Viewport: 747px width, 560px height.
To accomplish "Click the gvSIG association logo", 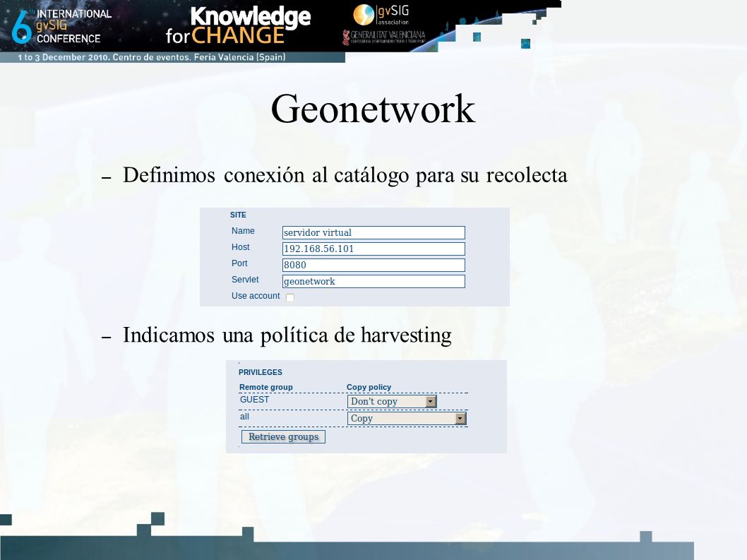I will (381, 15).
